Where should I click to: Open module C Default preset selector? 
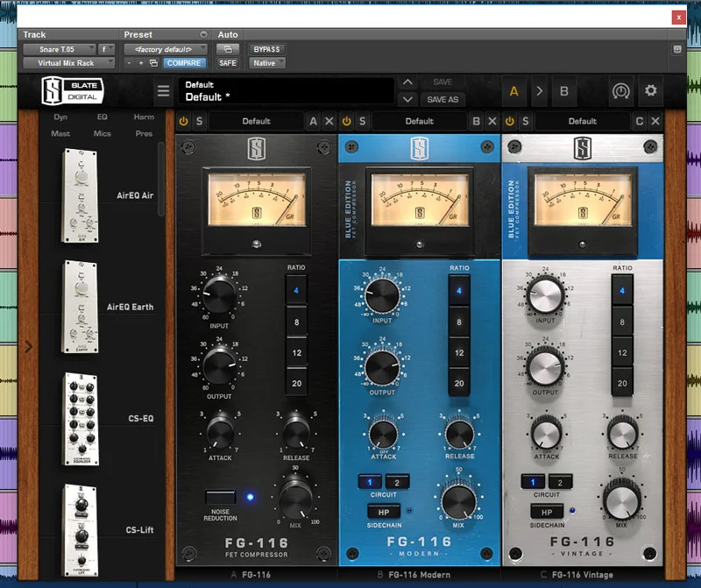(x=583, y=121)
